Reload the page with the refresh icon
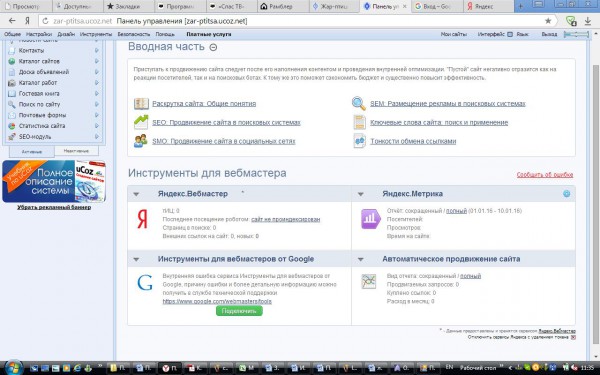The height and width of the screenshot is (375, 600). pos(45,21)
